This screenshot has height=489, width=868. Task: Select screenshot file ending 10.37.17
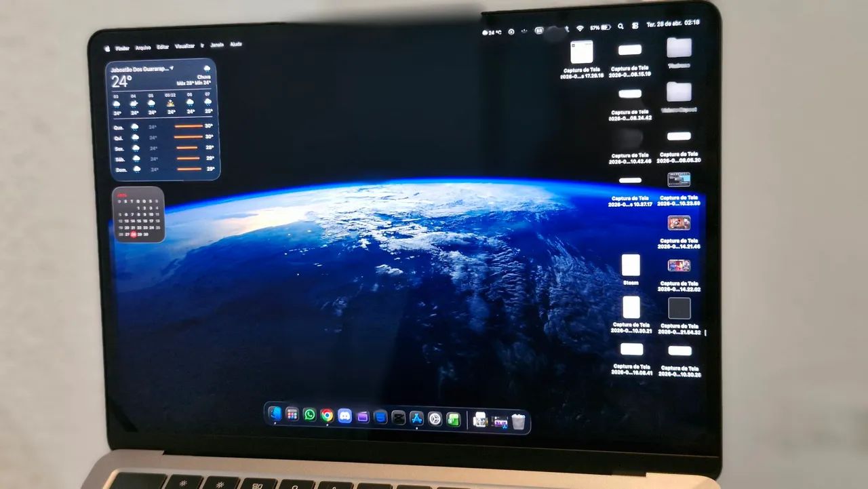[x=630, y=191]
